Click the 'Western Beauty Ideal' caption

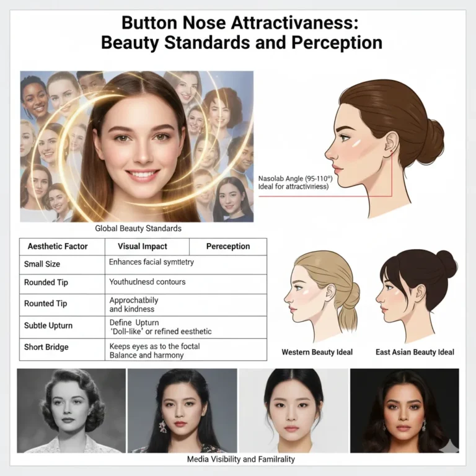pos(317,352)
